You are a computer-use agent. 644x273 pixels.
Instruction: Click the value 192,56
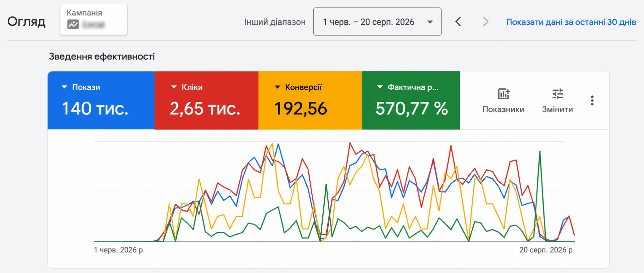[x=300, y=109]
